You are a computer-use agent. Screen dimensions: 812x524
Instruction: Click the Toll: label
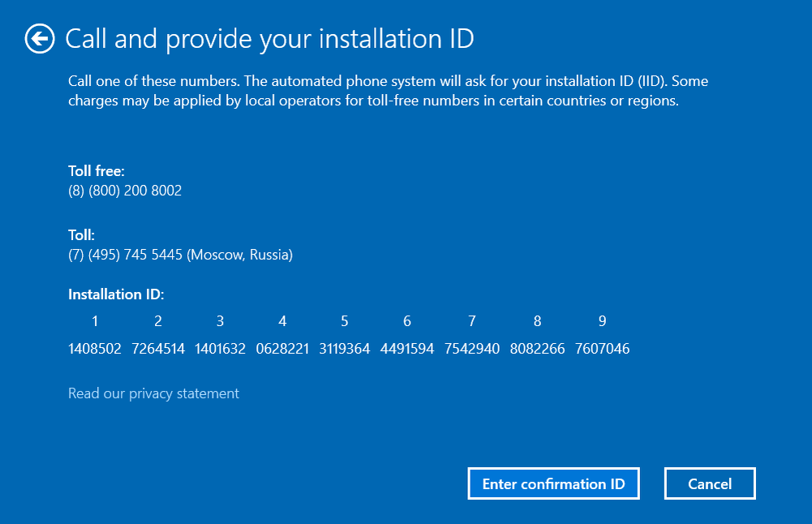81,235
